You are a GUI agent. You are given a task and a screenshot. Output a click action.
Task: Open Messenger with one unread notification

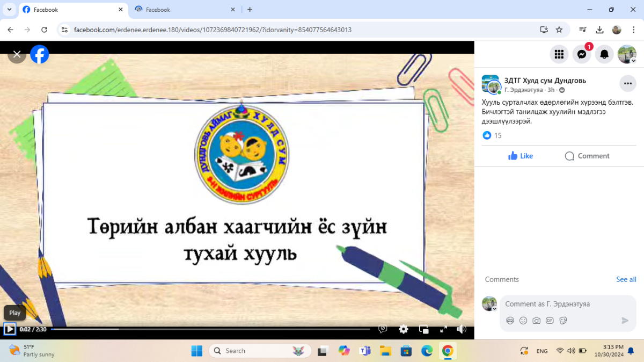click(582, 54)
